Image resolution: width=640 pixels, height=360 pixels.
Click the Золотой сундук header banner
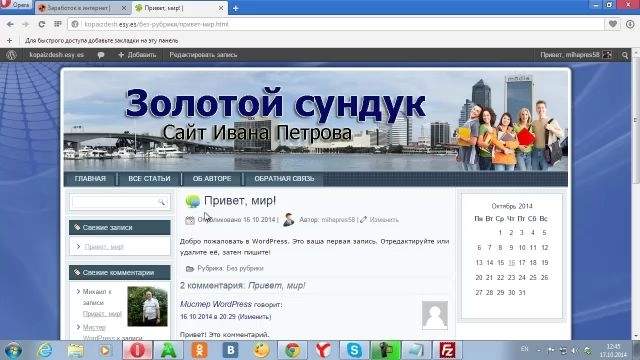click(x=316, y=121)
